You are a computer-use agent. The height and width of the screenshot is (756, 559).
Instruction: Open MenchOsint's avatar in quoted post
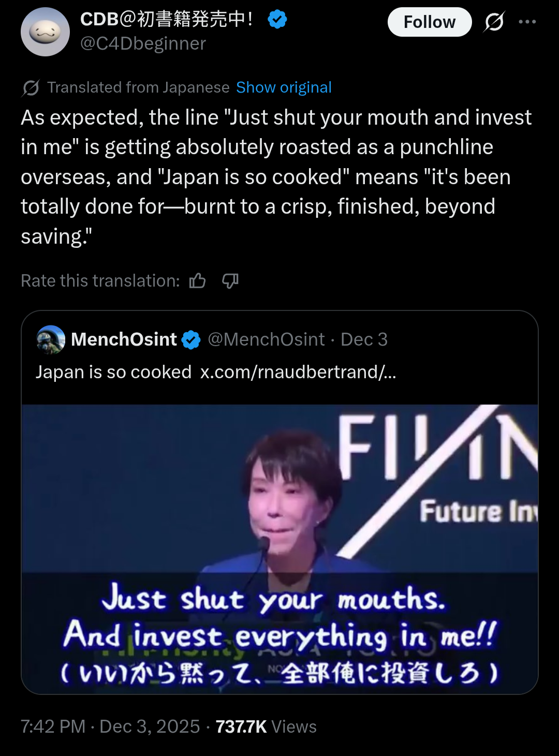point(51,339)
